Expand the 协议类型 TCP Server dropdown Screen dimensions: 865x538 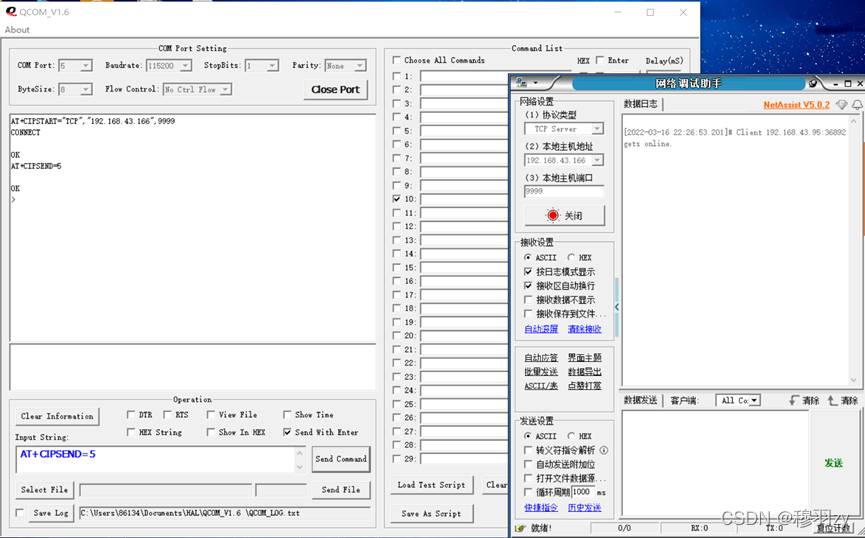pos(597,129)
